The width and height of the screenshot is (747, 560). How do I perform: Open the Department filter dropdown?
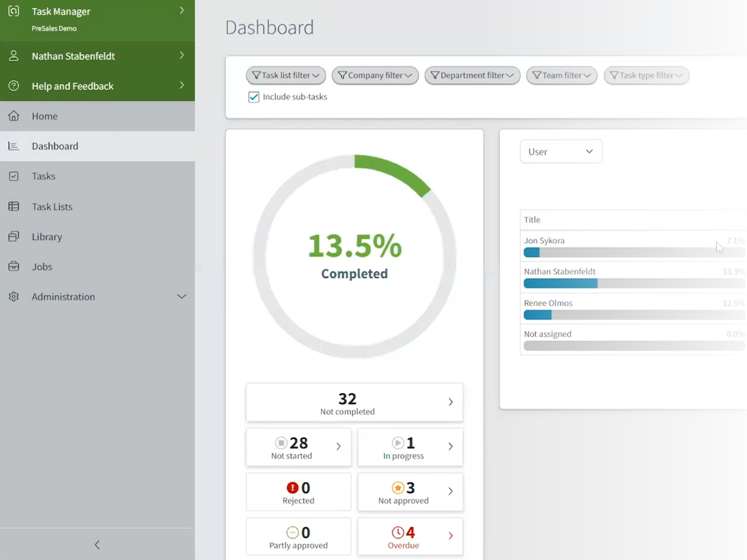472,76
